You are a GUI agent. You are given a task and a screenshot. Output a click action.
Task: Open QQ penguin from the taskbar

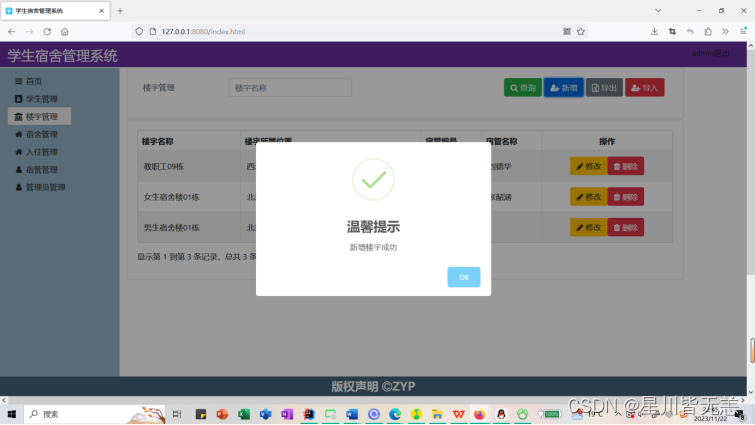[501, 414]
